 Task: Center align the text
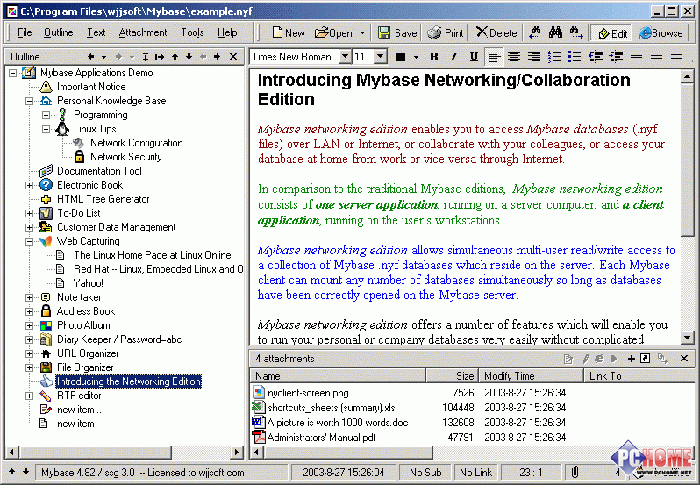pos(514,57)
